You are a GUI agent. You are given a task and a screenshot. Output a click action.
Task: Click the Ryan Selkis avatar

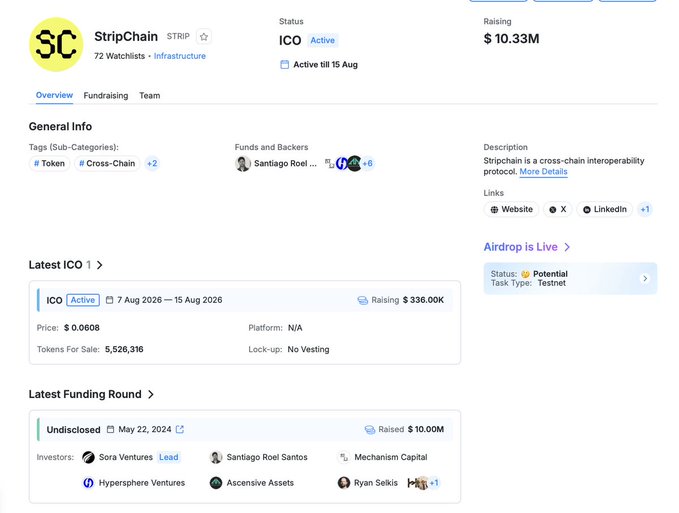[343, 483]
